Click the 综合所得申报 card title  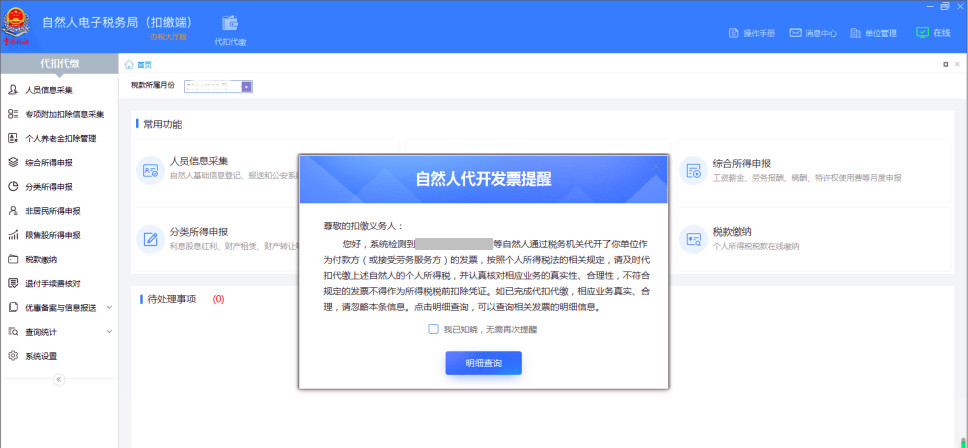click(741, 164)
